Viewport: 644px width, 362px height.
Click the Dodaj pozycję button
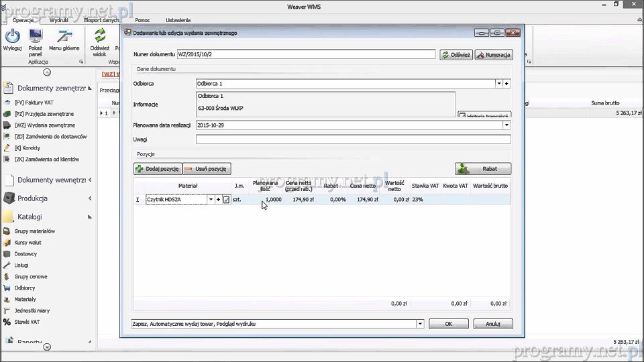click(158, 169)
